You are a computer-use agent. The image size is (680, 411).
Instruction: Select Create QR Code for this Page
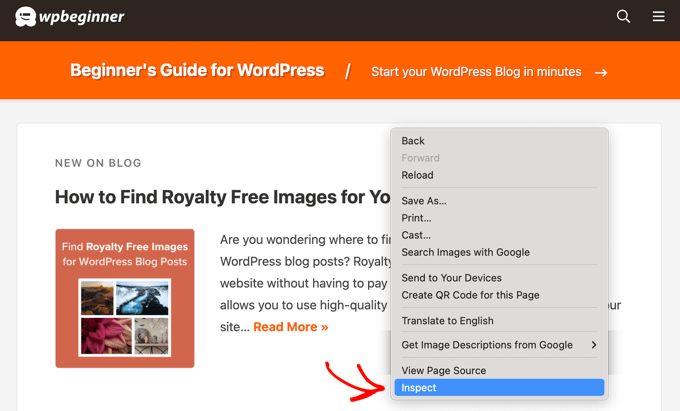tap(499, 295)
